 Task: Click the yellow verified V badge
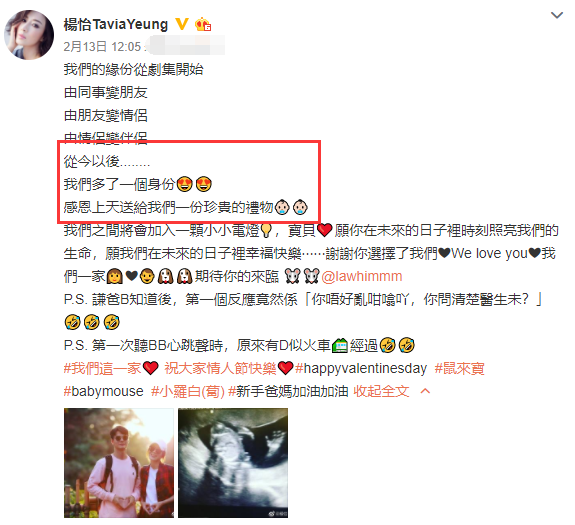(182, 24)
